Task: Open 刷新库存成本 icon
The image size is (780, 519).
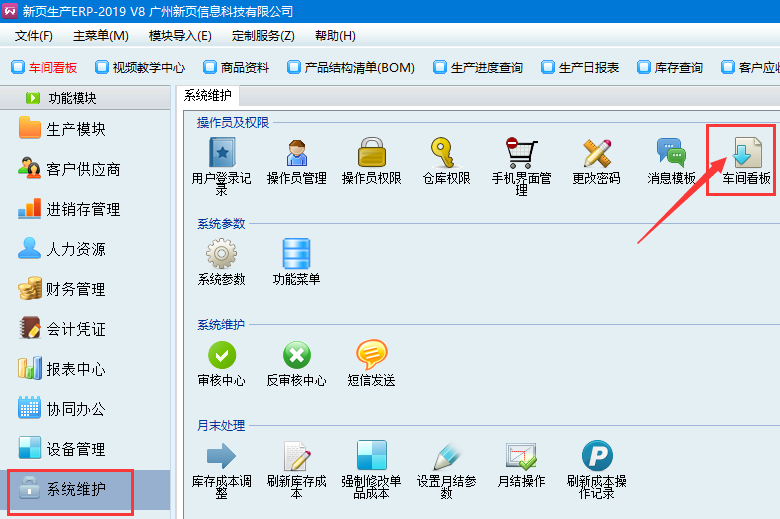Action: click(x=297, y=456)
